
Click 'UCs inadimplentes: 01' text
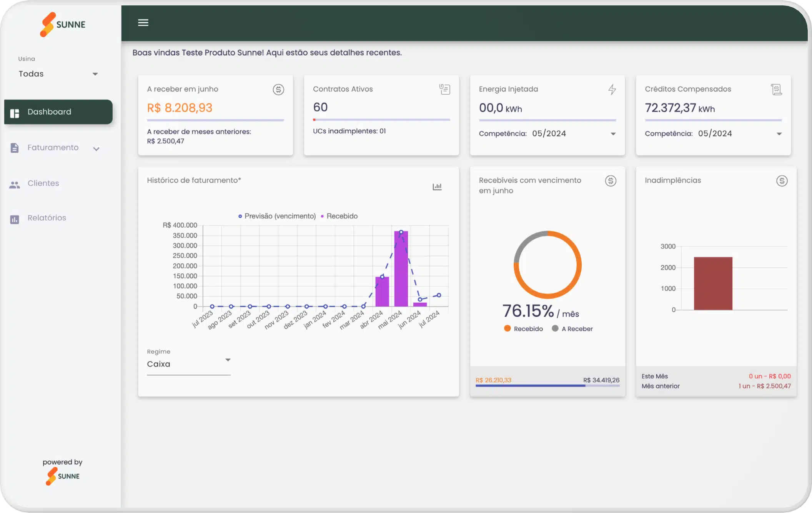349,131
